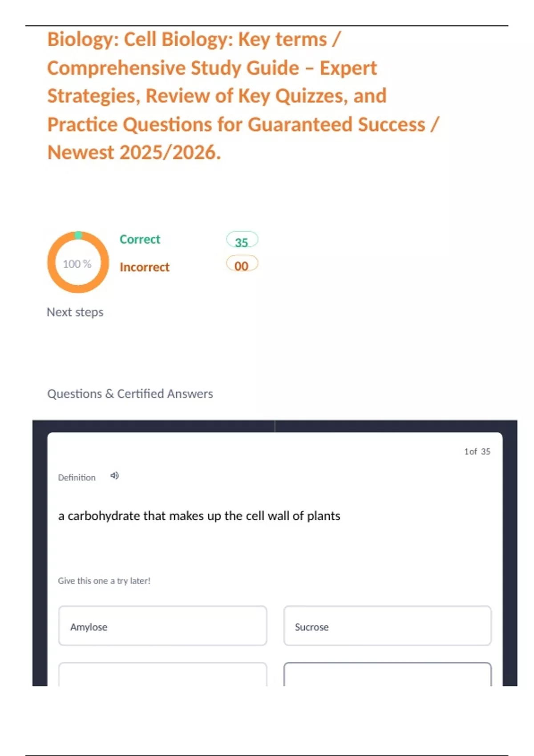Image resolution: width=534 pixels, height=756 pixels.
Task: Click the blank answer box below Amylose
Action: click(x=162, y=675)
